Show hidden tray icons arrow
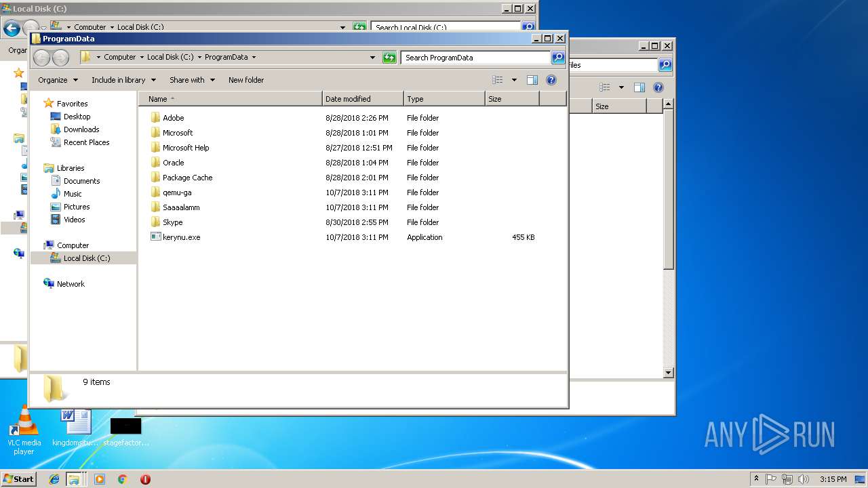Viewport: 868px width, 488px height. pos(756,479)
